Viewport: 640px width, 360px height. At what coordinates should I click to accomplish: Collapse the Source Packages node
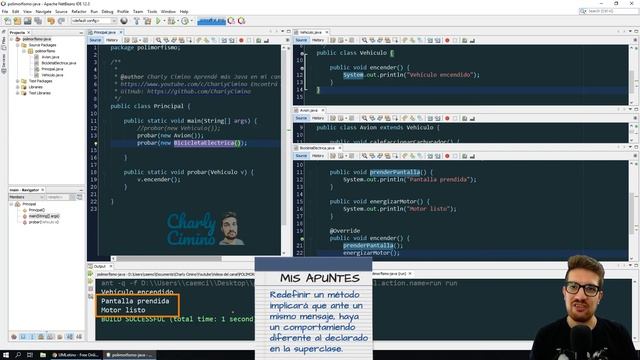point(18,45)
